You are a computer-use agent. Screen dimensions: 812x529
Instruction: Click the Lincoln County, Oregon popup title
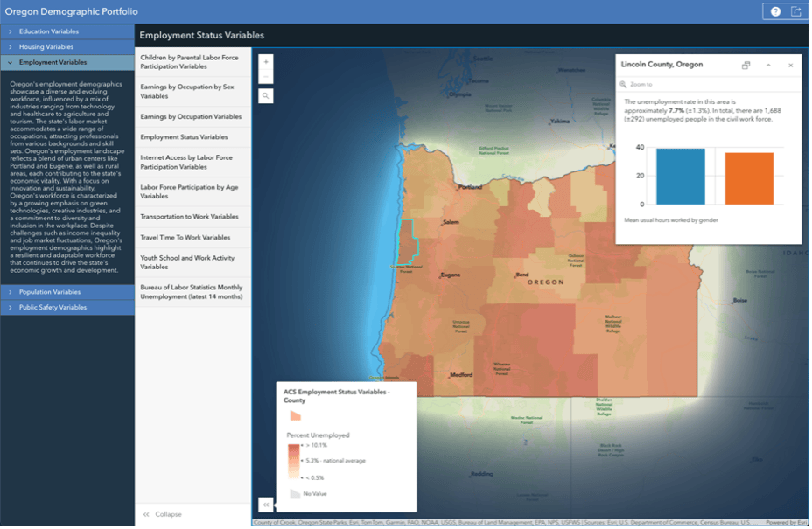point(663,65)
